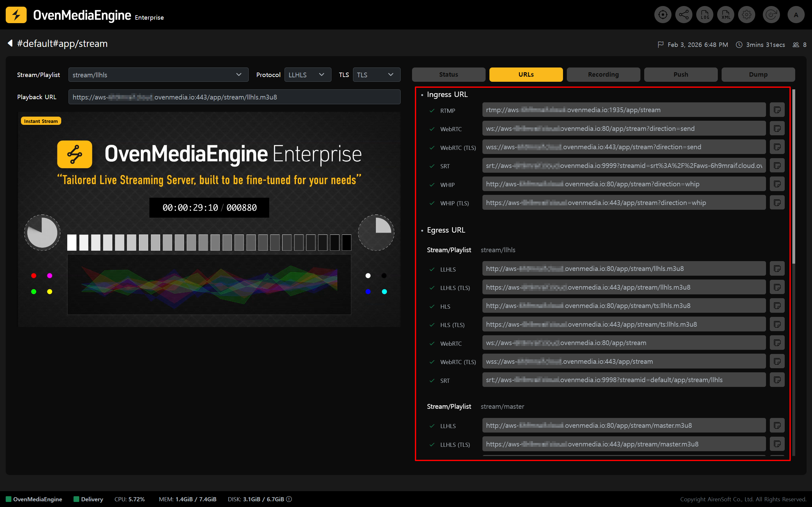This screenshot has width=812, height=507.
Task: Click the restart power icon
Action: [771, 15]
